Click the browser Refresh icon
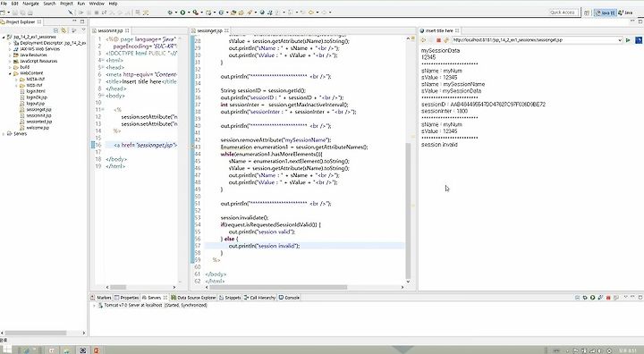 point(445,40)
